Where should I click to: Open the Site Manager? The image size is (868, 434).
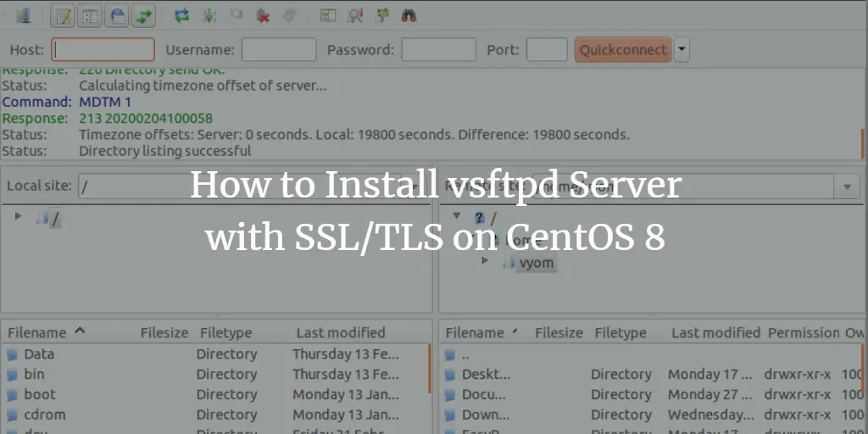coord(23,16)
